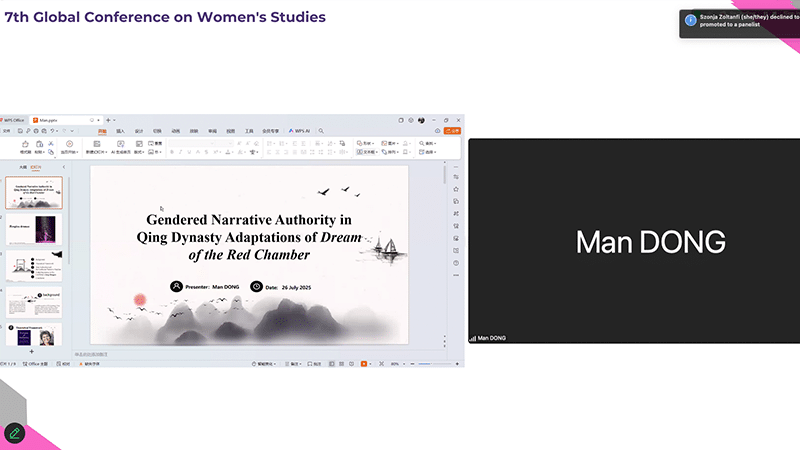The width and height of the screenshot is (800, 450).
Task: Collapse the slide thumbnail panel chevron
Action: pyautogui.click(x=64, y=167)
